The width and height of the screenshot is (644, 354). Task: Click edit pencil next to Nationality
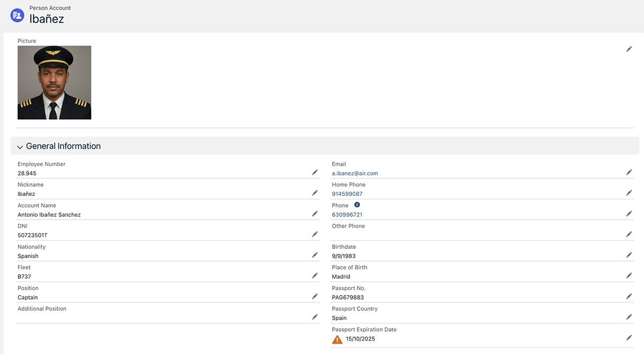(315, 255)
